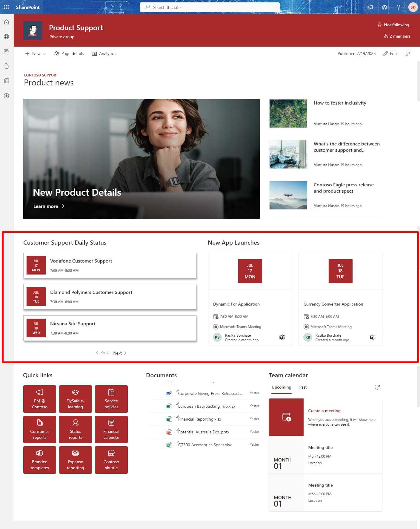Refresh the Team calendar
Image resolution: width=420 pixels, height=529 pixels.
pyautogui.click(x=377, y=387)
